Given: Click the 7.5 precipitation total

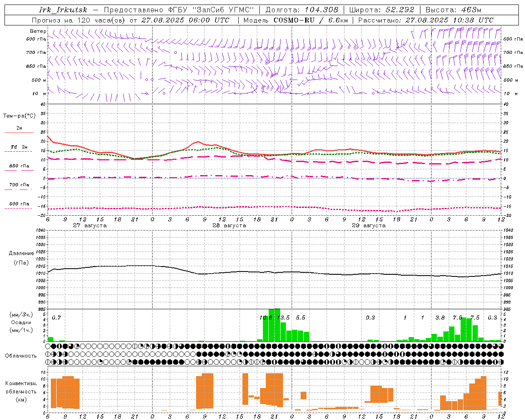Looking at the screenshot, I should coord(475,318).
